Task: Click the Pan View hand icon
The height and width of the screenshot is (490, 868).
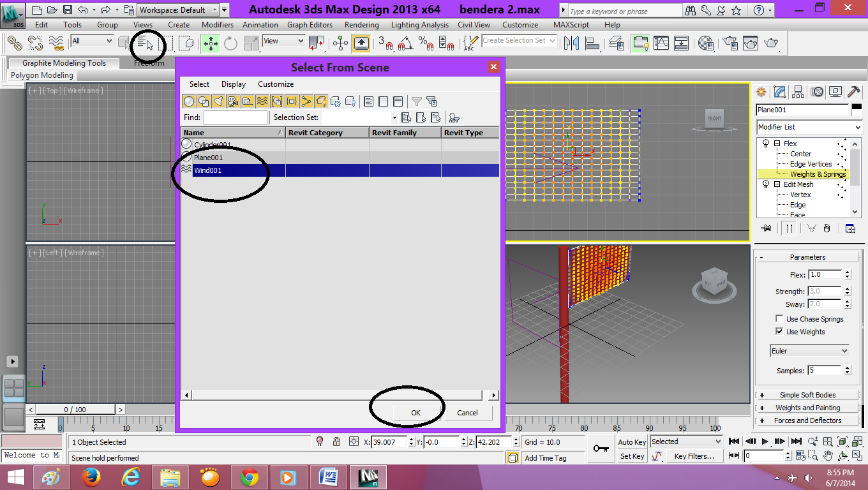Action: pyautogui.click(x=828, y=456)
